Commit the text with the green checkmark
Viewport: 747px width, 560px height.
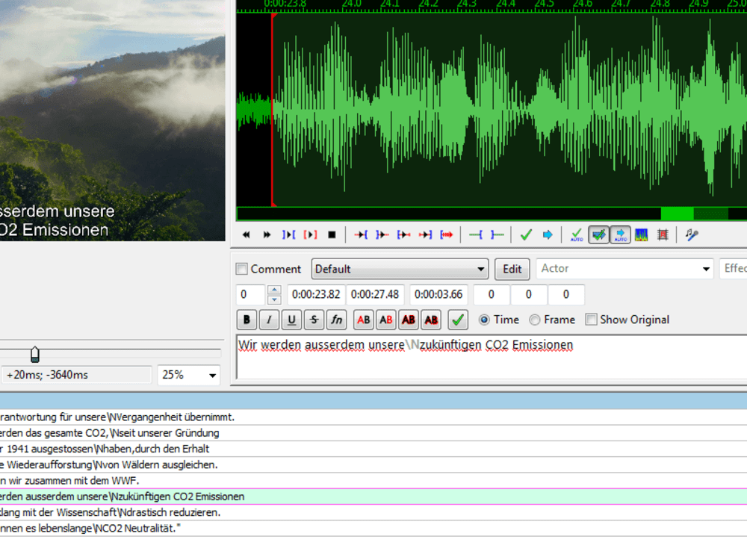coord(458,320)
